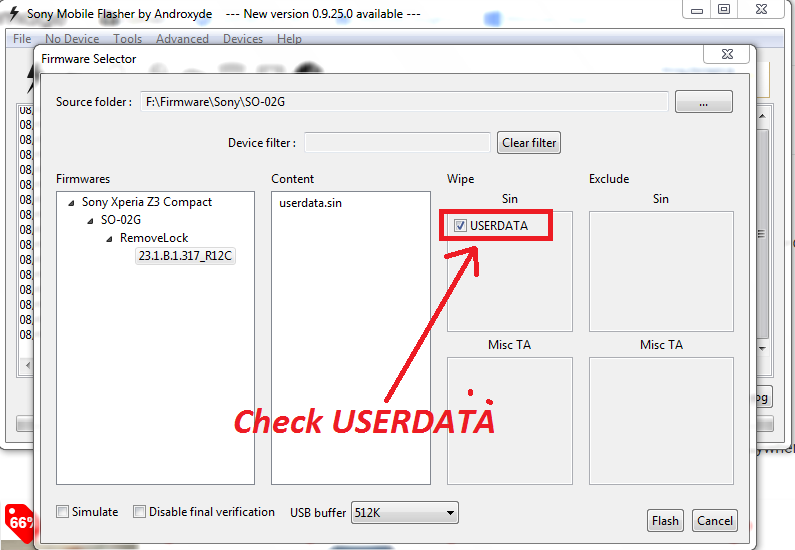The image size is (795, 550).
Task: Click the main window log scrollbar up arrow
Action: [x=762, y=116]
